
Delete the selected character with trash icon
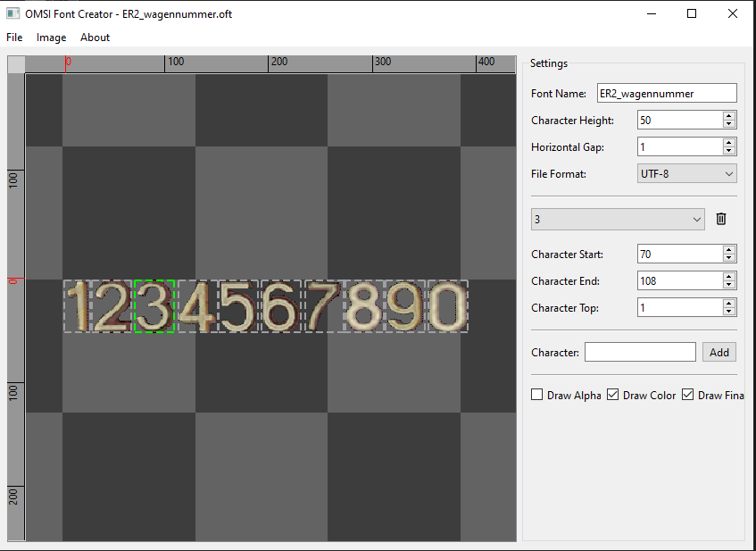[721, 219]
